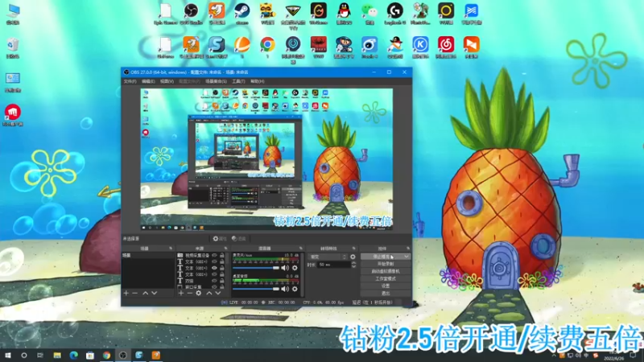644x362 pixels.
Task: Add a new source with the plus icon
Action: 180,293
